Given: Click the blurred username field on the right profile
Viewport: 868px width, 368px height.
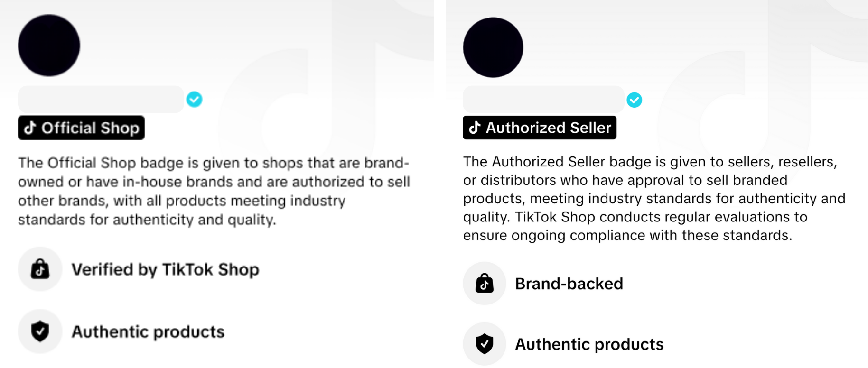Looking at the screenshot, I should 542,100.
